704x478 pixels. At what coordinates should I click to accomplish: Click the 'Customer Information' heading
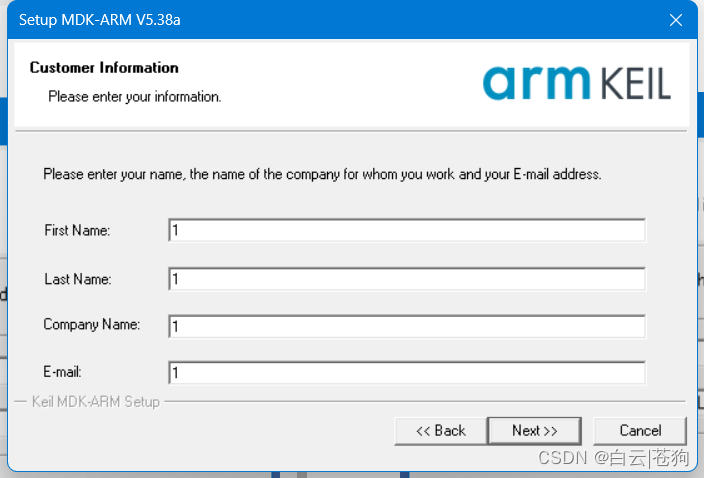click(104, 68)
